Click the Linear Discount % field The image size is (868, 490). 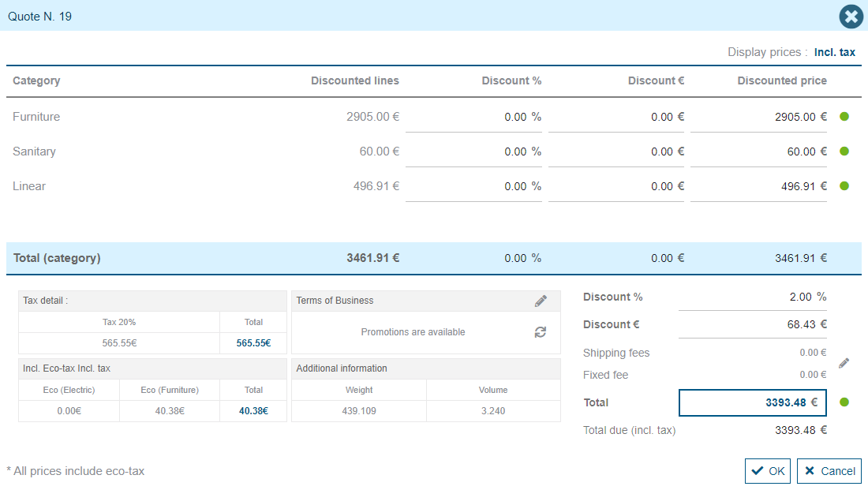[473, 186]
